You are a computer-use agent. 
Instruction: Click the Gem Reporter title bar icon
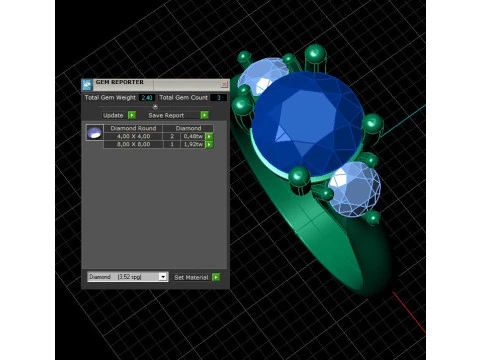(87, 85)
